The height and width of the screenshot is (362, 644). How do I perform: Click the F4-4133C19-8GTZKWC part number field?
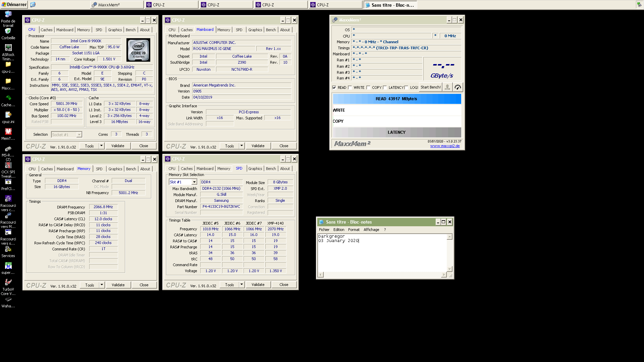coord(221,207)
